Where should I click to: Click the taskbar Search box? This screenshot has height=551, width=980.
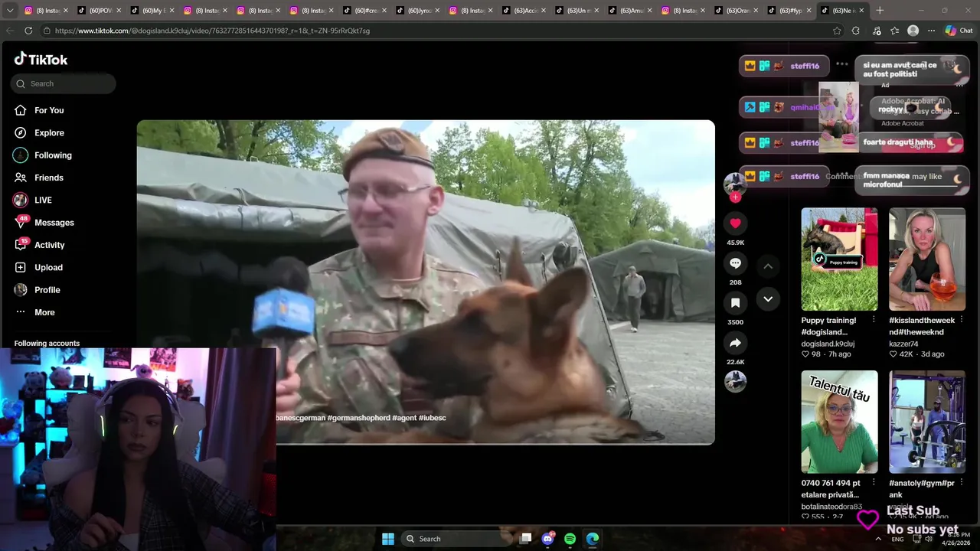[x=456, y=539]
